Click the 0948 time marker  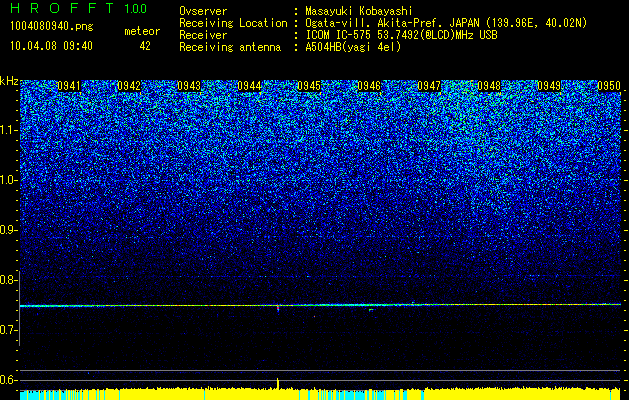(489, 86)
